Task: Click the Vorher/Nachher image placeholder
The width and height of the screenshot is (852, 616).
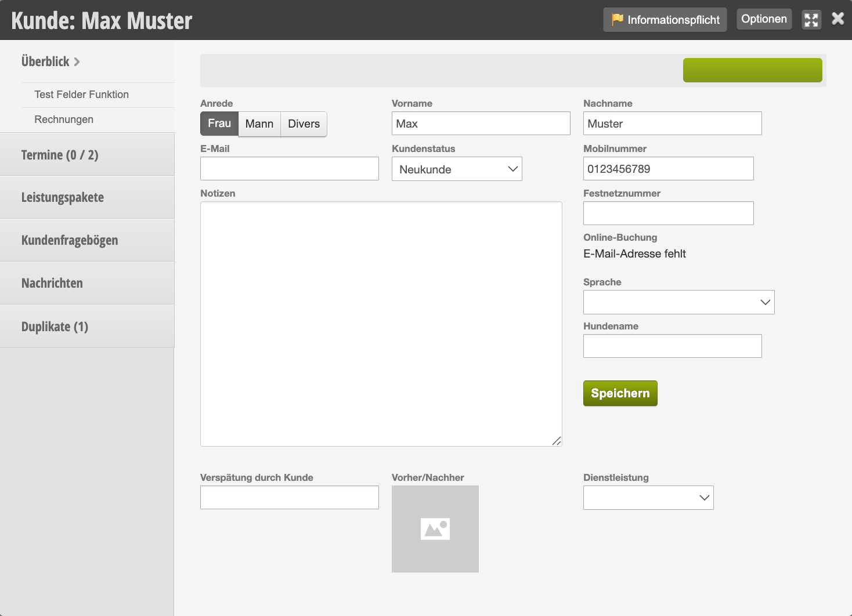Action: point(435,528)
